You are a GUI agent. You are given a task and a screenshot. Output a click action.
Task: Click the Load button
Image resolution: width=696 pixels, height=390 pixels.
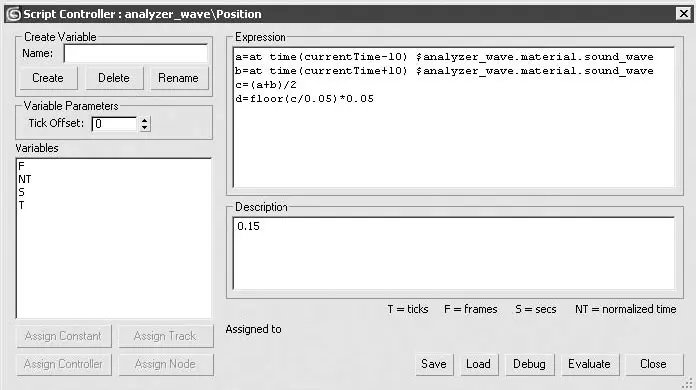coord(478,364)
